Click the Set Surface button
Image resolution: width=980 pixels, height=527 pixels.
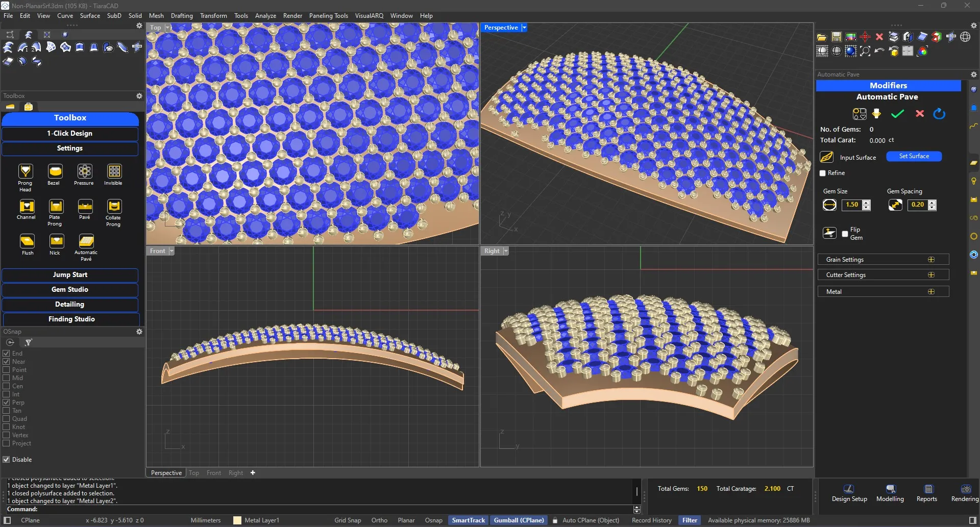[914, 157]
